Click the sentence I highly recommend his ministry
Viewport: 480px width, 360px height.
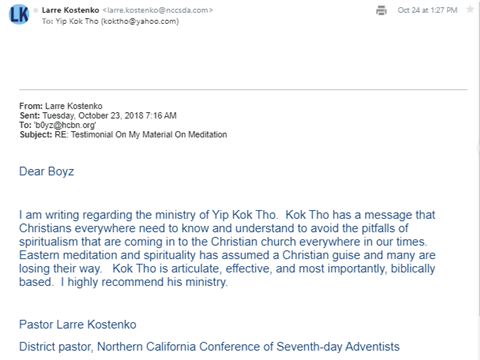click(x=144, y=282)
